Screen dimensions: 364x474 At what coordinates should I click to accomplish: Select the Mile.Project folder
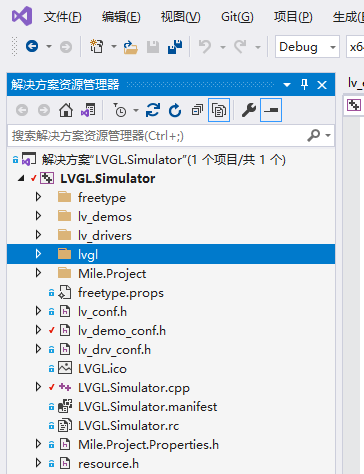[x=112, y=274]
